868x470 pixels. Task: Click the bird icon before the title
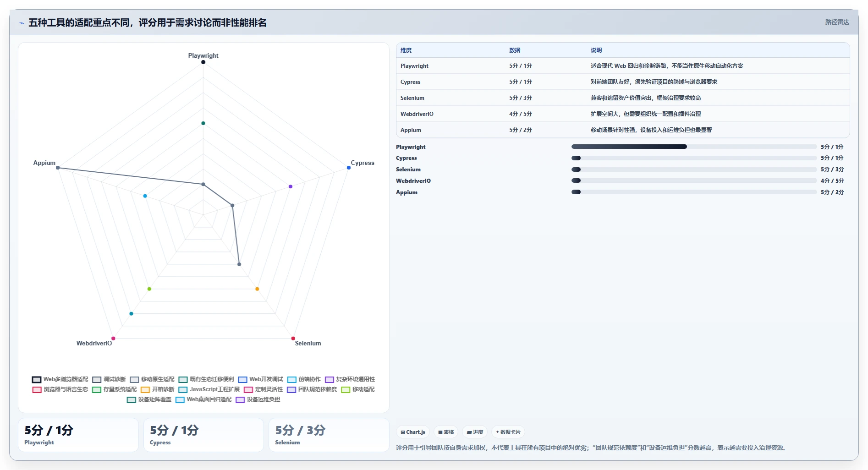coord(22,23)
